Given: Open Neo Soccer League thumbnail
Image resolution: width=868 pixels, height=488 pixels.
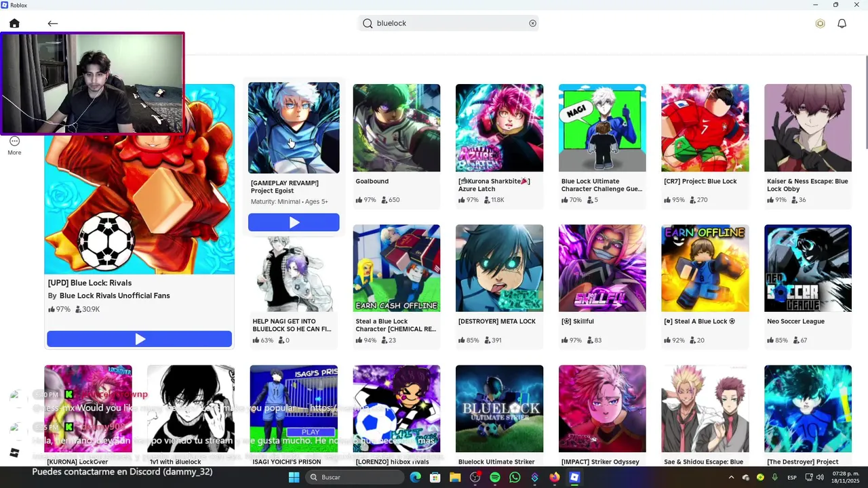Looking at the screenshot, I should 808,268.
